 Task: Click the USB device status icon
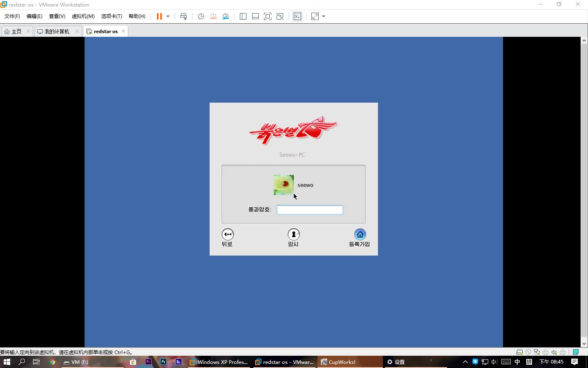(x=563, y=352)
